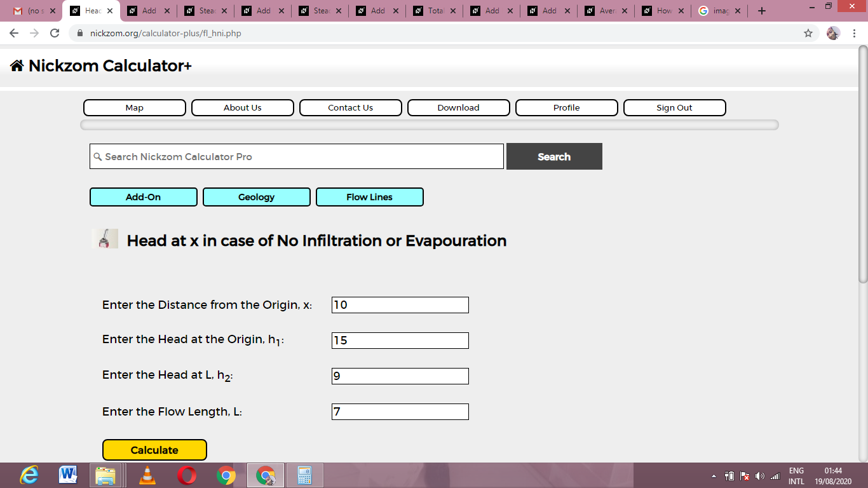Bookmark this page with the star icon
The image size is (868, 488).
click(808, 33)
